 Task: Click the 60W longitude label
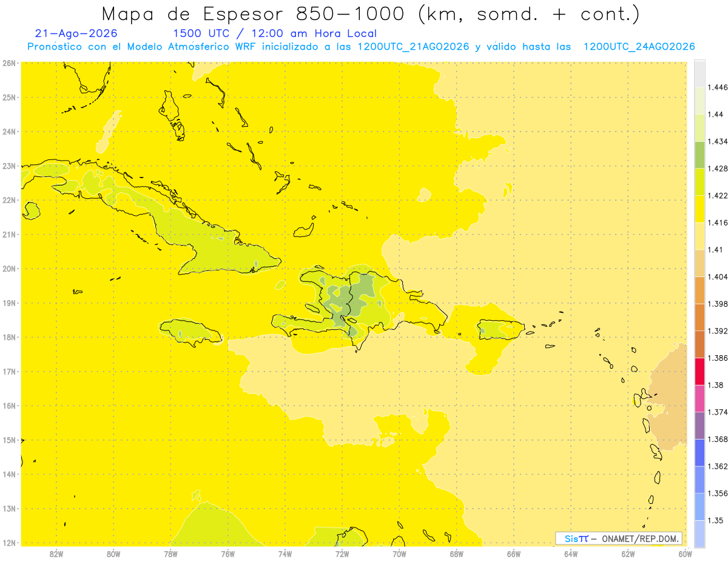pyautogui.click(x=686, y=554)
